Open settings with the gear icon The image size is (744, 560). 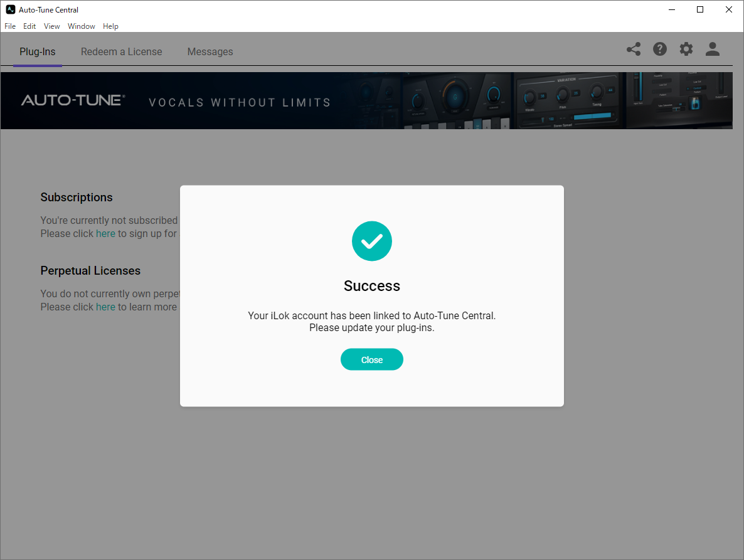coord(686,49)
